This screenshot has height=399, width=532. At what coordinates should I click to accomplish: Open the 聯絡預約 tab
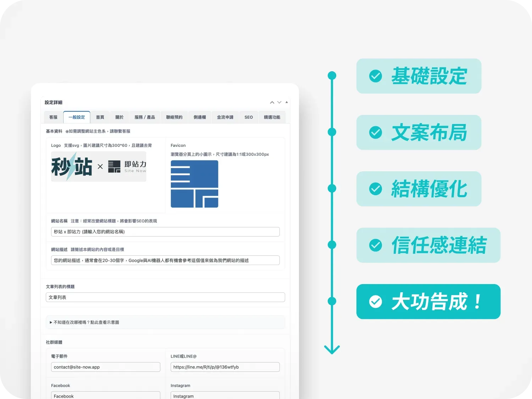174,117
